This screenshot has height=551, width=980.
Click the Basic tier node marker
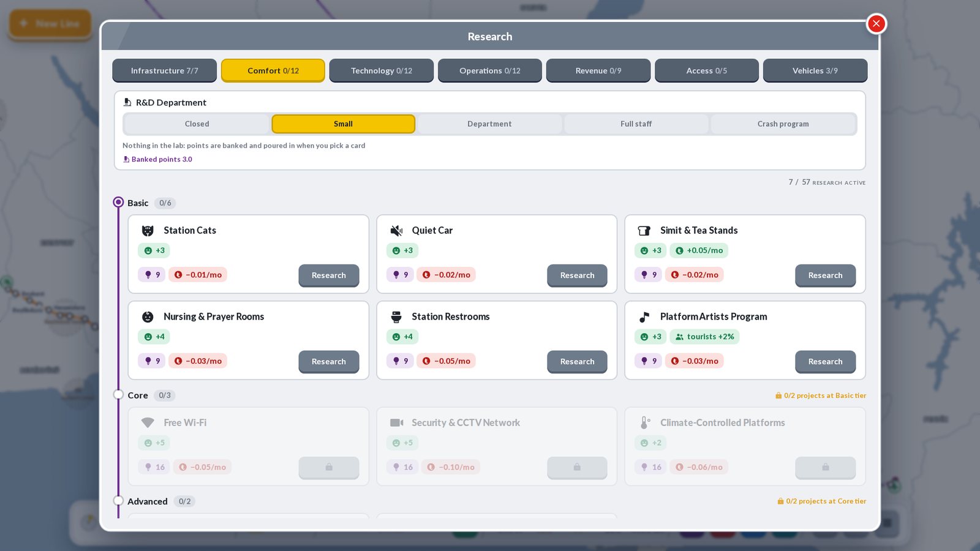click(119, 202)
